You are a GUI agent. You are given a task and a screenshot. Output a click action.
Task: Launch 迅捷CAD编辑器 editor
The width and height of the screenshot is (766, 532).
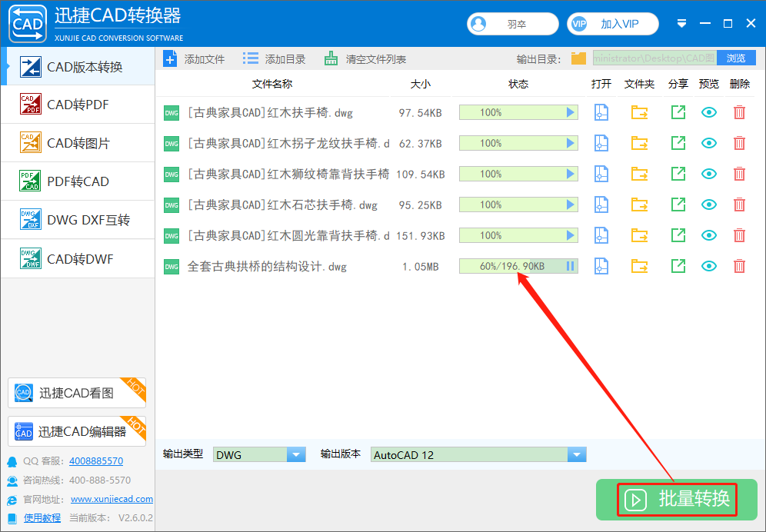(77, 431)
